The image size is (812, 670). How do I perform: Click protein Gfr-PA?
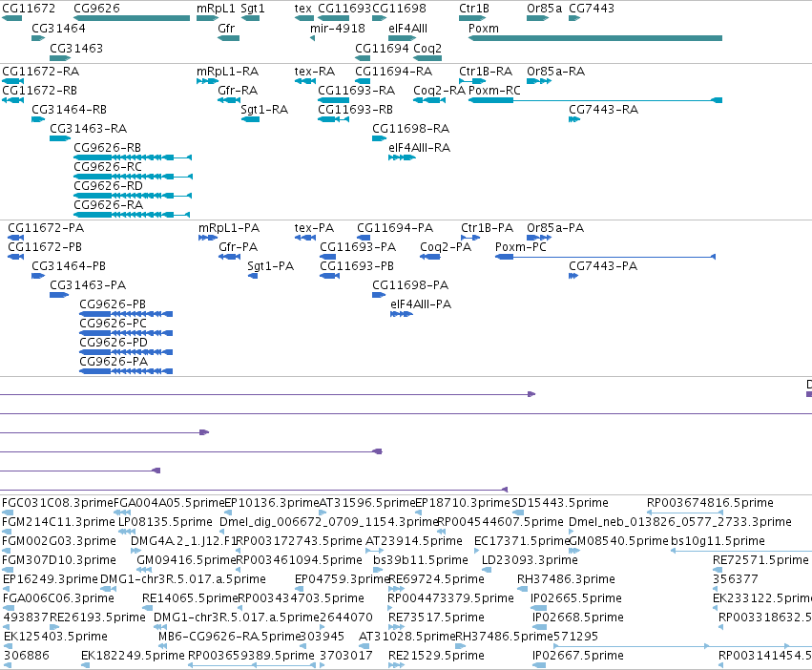pos(239,247)
